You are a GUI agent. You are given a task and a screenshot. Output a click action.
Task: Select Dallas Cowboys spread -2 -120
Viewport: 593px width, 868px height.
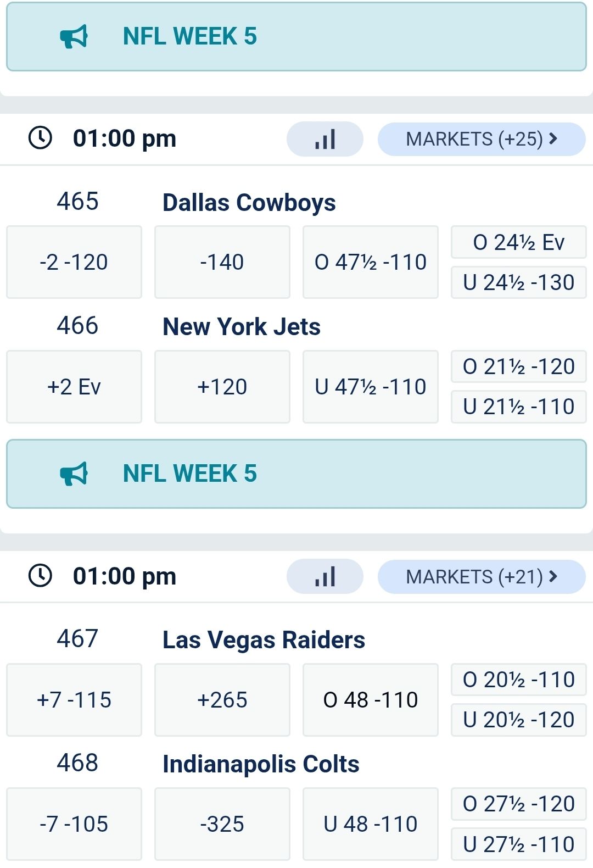point(74,262)
